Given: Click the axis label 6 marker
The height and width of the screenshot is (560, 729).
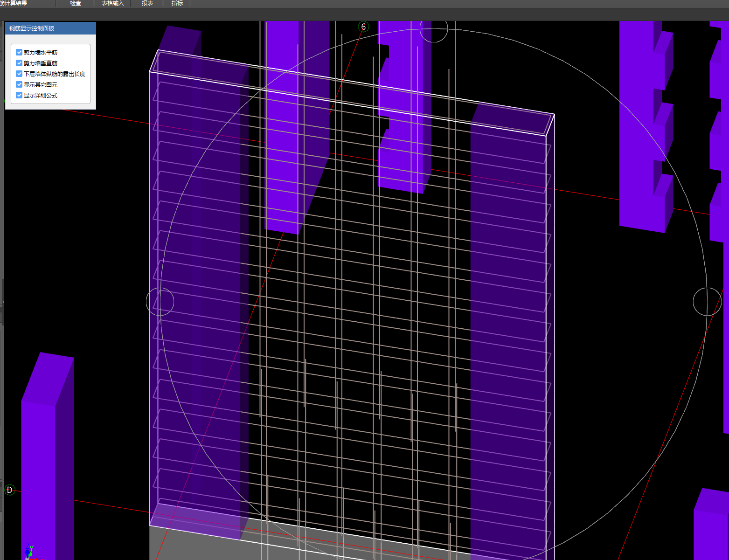Looking at the screenshot, I should (363, 27).
